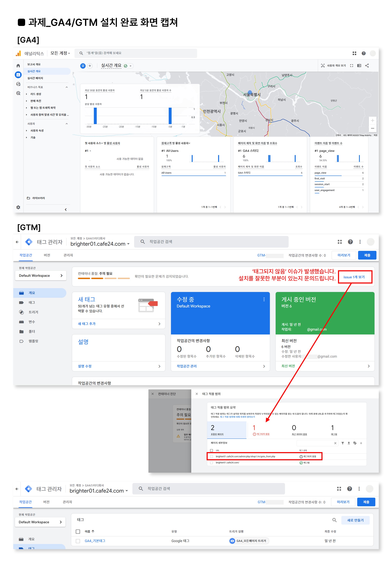
Task: Click 작업공간 검색 field in upper GTM
Action: coord(211,242)
